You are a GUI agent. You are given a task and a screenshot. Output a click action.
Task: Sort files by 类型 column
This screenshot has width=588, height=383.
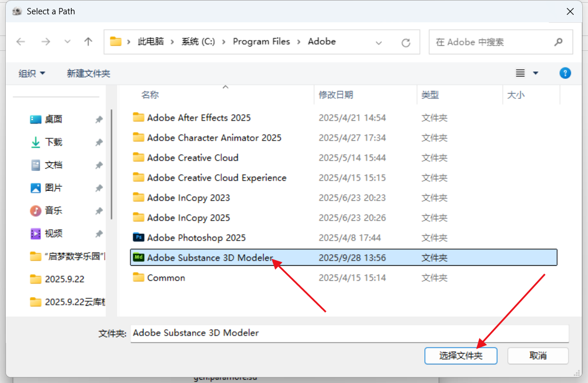click(430, 95)
